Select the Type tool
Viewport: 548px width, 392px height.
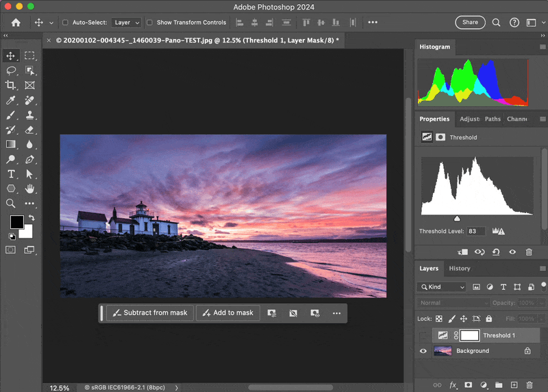tap(10, 174)
